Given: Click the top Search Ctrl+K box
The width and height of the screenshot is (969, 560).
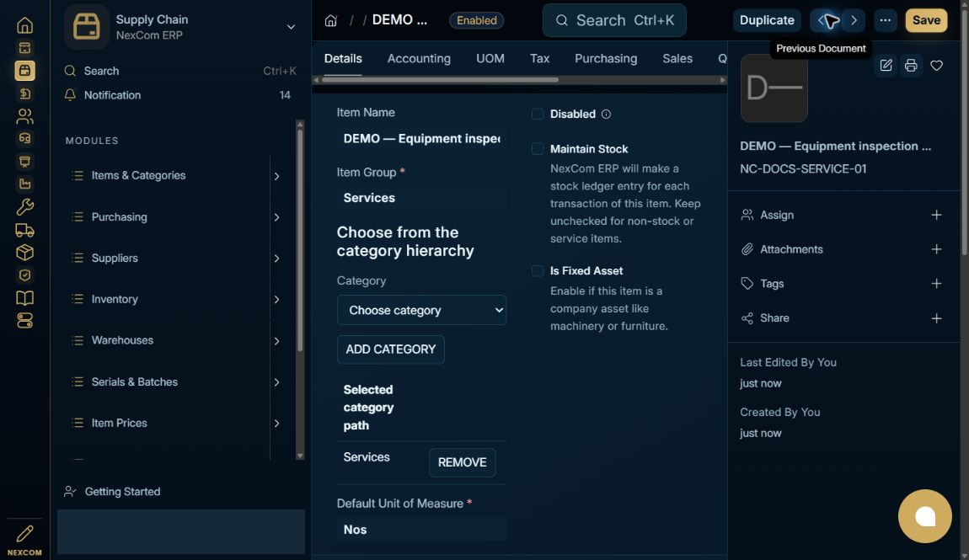Looking at the screenshot, I should click(614, 20).
